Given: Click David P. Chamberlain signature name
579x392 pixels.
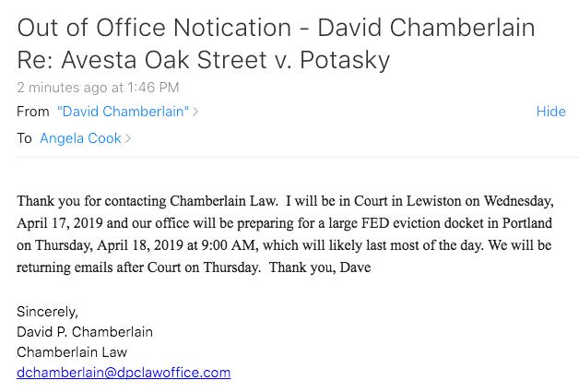Looking at the screenshot, I should click(x=85, y=332).
